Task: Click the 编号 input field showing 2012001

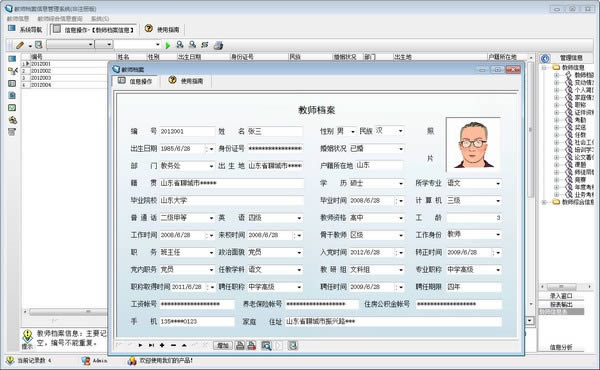Action: click(187, 131)
